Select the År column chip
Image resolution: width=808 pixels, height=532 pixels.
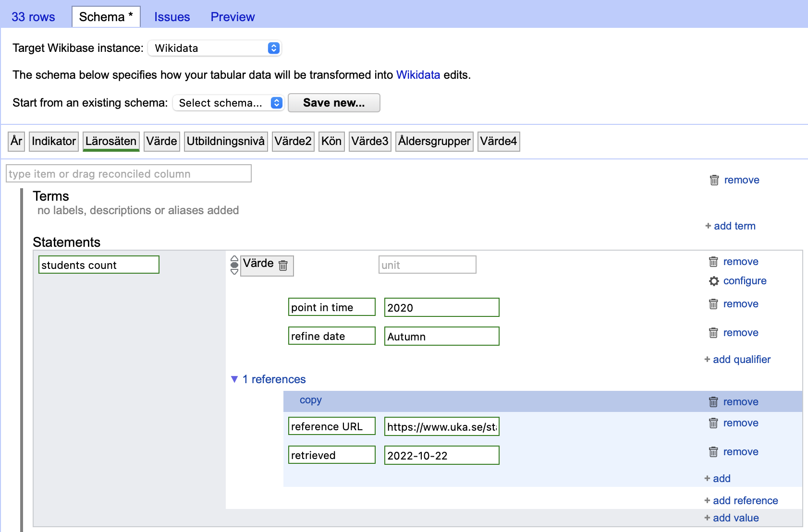pos(16,141)
